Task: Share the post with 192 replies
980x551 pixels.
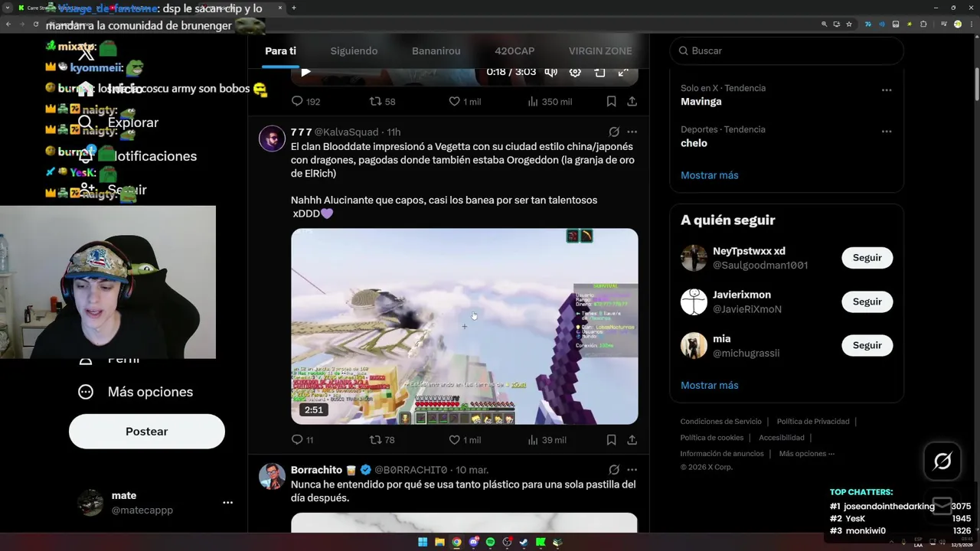Action: pos(632,101)
